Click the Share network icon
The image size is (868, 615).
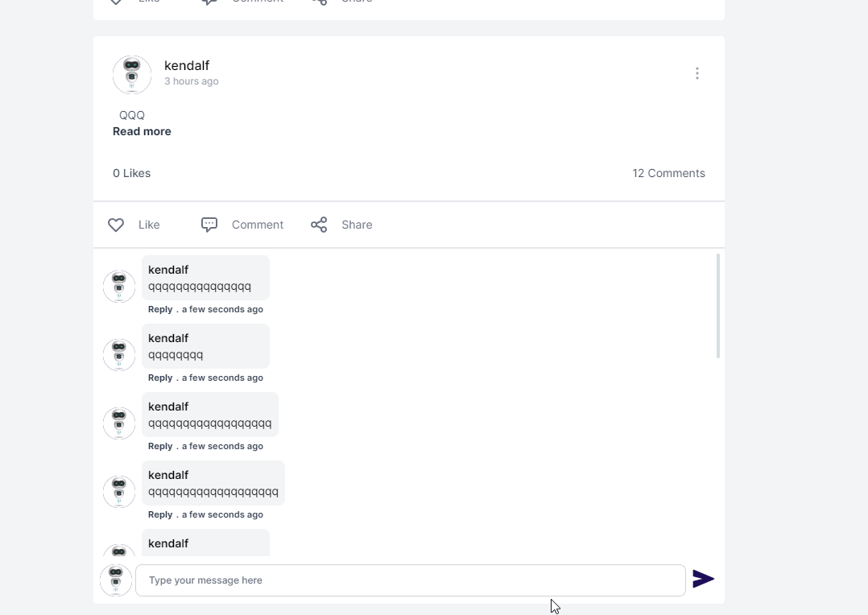point(319,225)
